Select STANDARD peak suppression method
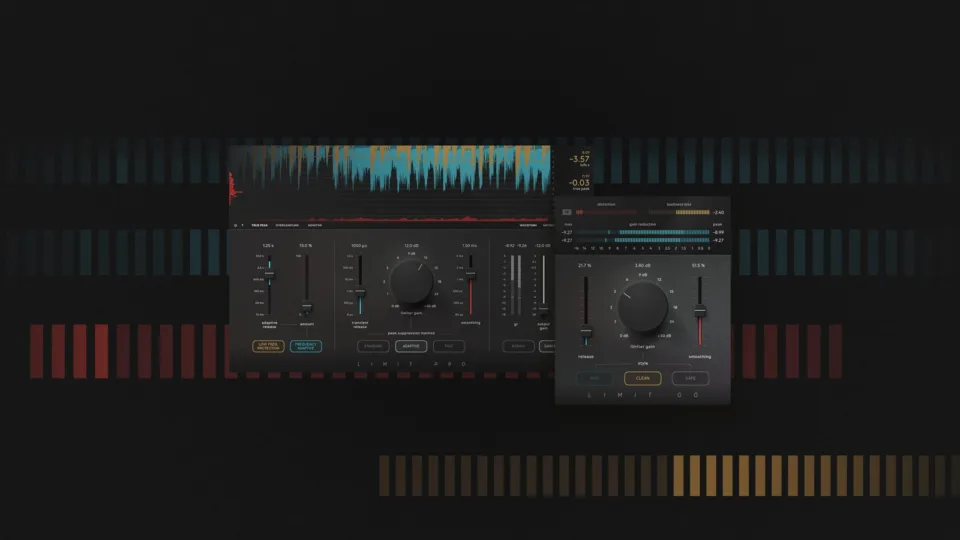This screenshot has width=960, height=540. coord(373,347)
